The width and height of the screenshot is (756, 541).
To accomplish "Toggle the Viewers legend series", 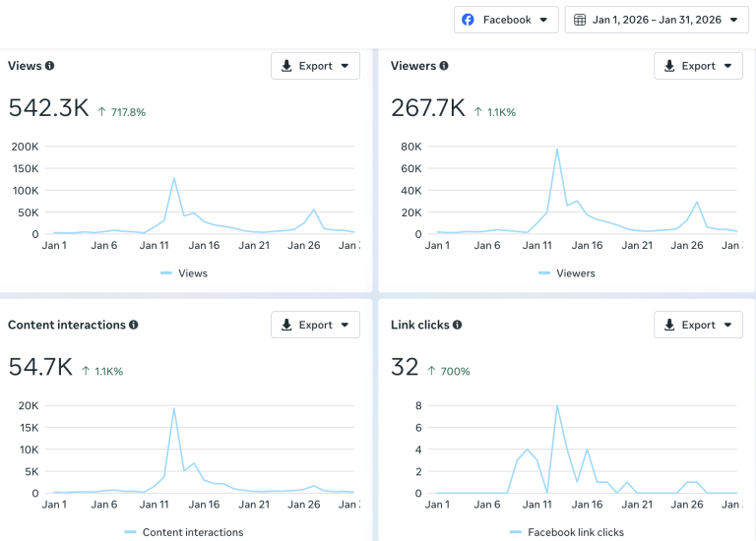I will [x=567, y=273].
